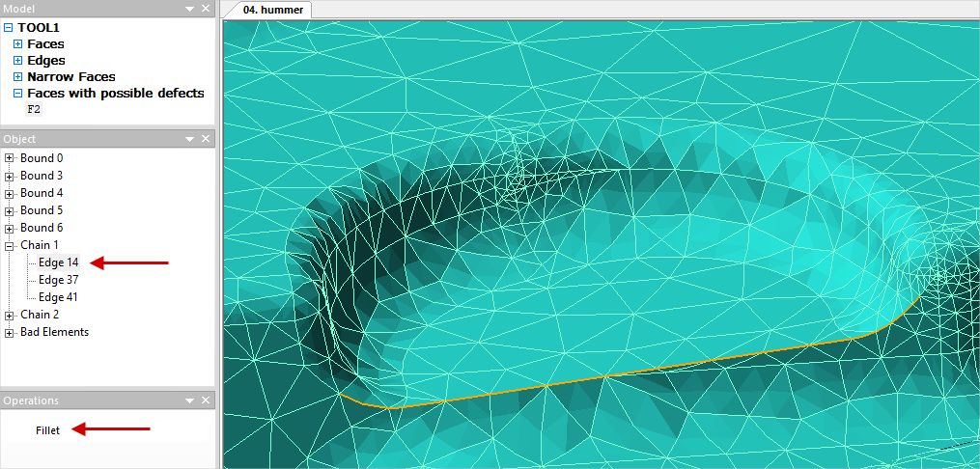
Task: Open the Operations panel dropdown arrow
Action: point(189,400)
